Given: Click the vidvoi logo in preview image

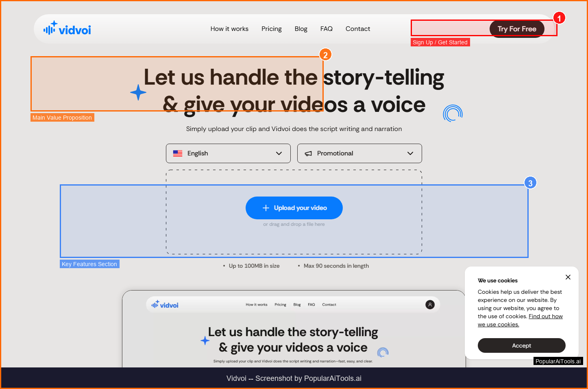Looking at the screenshot, I should click(x=165, y=305).
